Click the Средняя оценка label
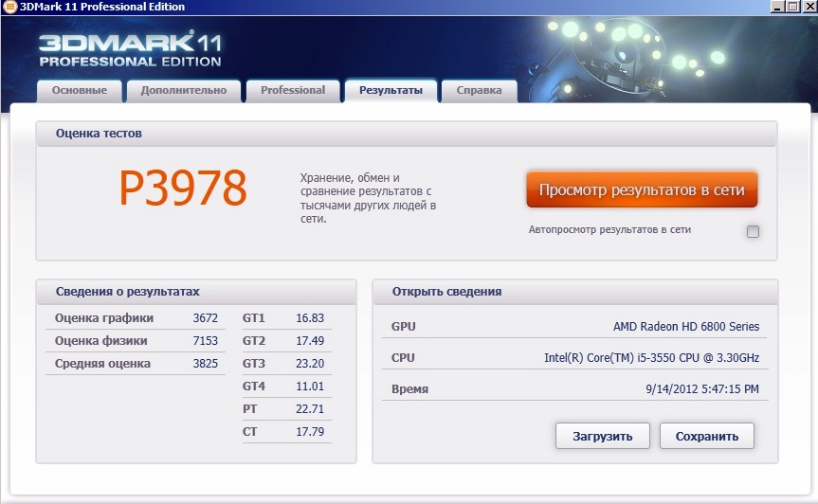 [x=102, y=364]
